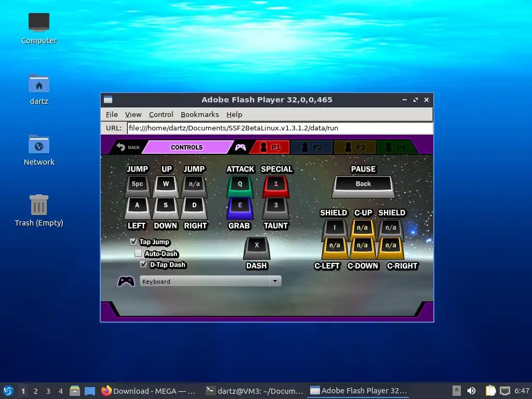Select the P3 player tab

354,147
